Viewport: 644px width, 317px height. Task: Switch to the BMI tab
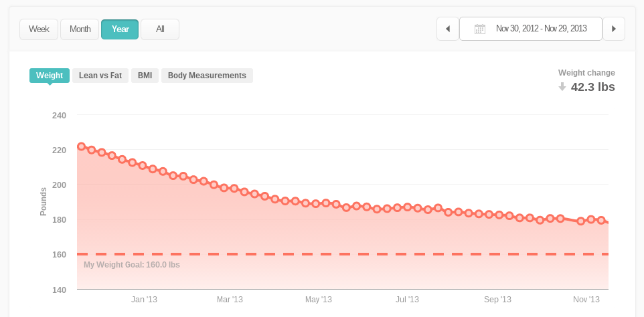pos(145,76)
